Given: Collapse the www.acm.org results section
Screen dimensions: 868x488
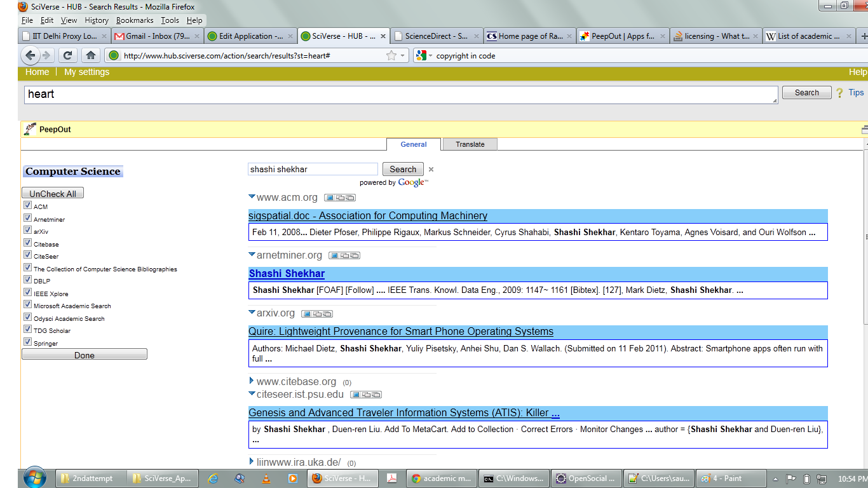Looking at the screenshot, I should [x=252, y=197].
